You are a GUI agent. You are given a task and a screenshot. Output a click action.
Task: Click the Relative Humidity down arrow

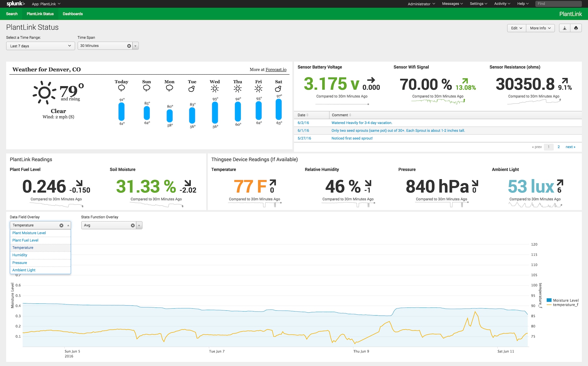coord(368,183)
